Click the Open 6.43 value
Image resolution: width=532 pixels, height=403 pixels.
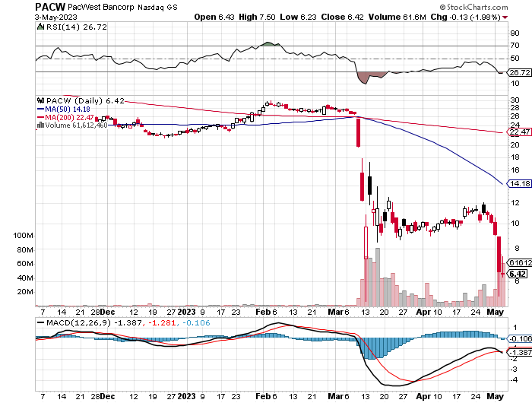[214, 17]
